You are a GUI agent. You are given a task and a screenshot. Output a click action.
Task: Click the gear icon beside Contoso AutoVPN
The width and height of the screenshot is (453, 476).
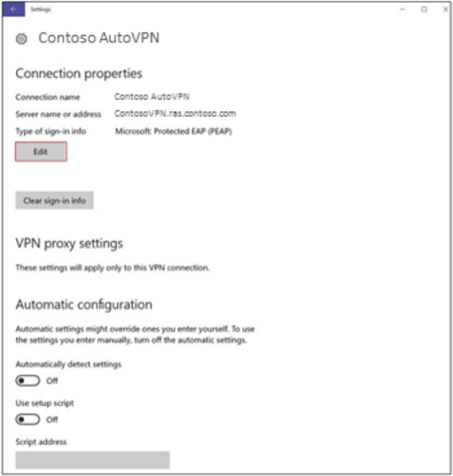(21, 38)
